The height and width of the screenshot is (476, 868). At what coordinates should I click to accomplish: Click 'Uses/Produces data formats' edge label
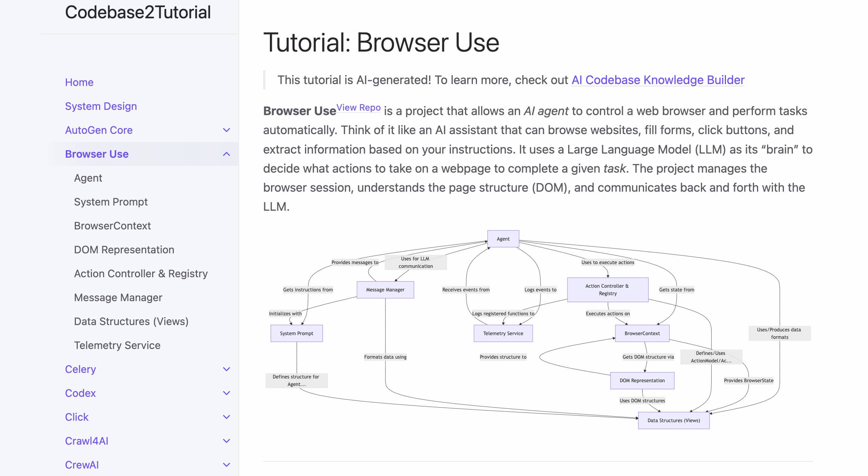[x=779, y=333]
